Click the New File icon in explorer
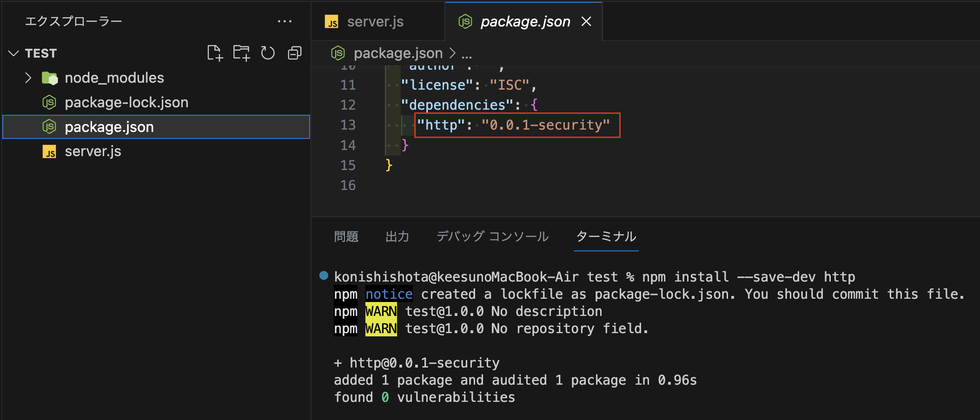The width and height of the screenshot is (980, 420). (x=215, y=53)
